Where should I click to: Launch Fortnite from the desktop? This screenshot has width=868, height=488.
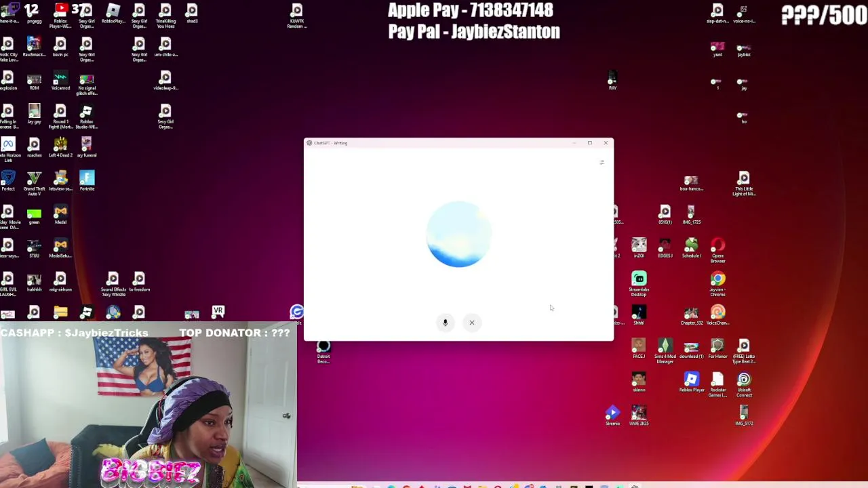point(87,180)
